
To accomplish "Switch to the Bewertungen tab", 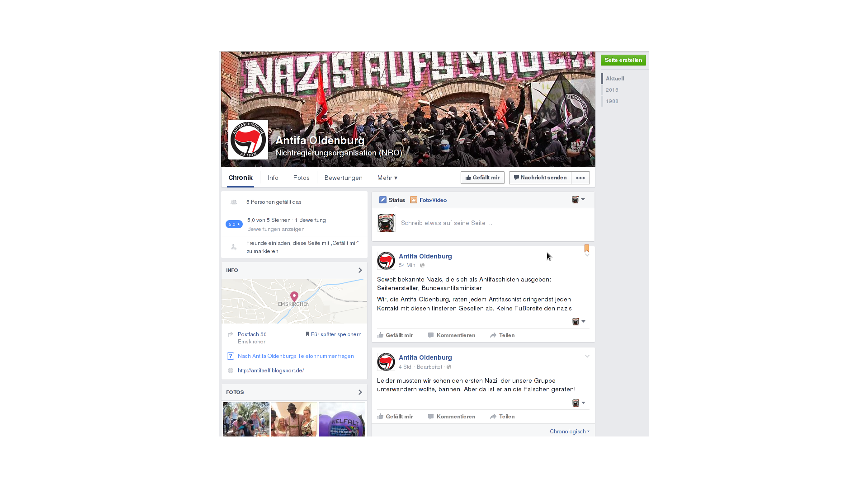I will (x=344, y=178).
